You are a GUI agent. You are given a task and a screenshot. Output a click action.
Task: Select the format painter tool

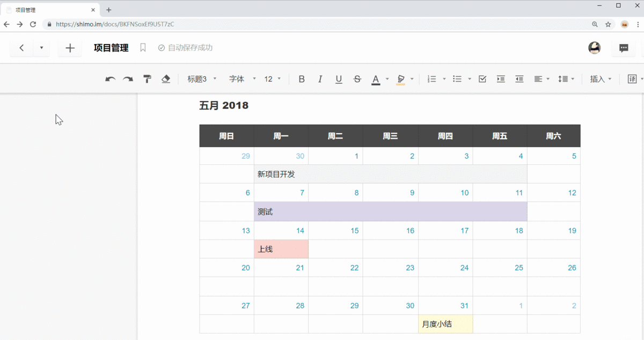point(147,79)
